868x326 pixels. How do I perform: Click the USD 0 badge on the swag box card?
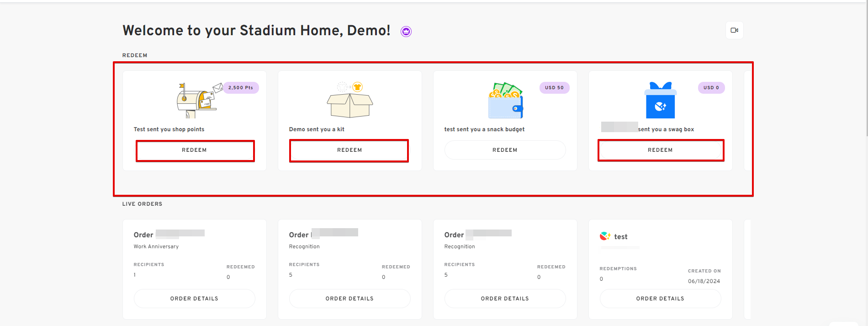coord(711,87)
